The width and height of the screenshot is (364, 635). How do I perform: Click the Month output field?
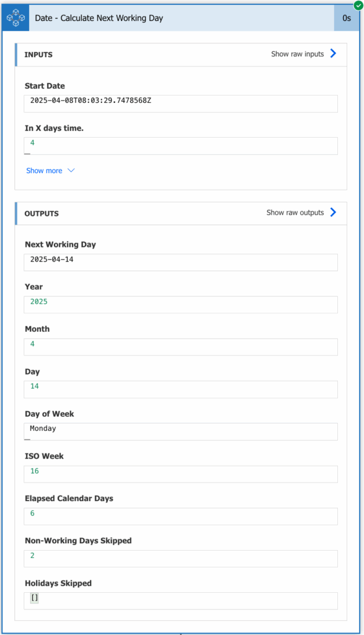click(x=180, y=347)
